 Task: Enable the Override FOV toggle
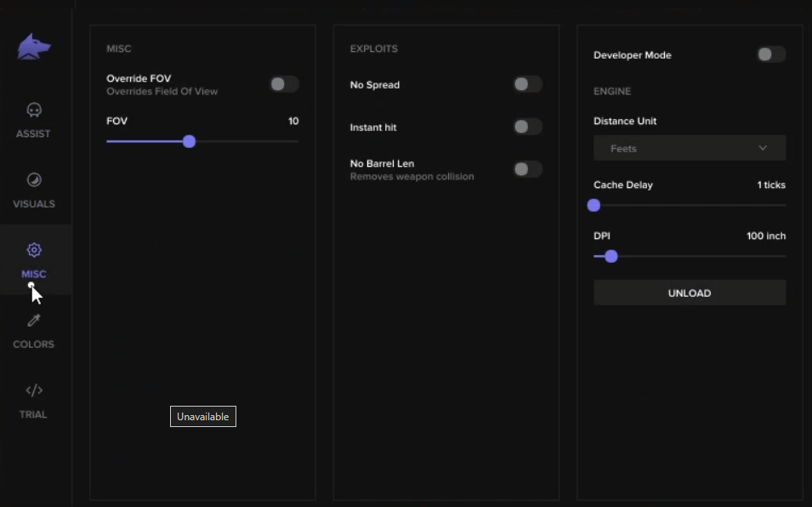tap(284, 84)
